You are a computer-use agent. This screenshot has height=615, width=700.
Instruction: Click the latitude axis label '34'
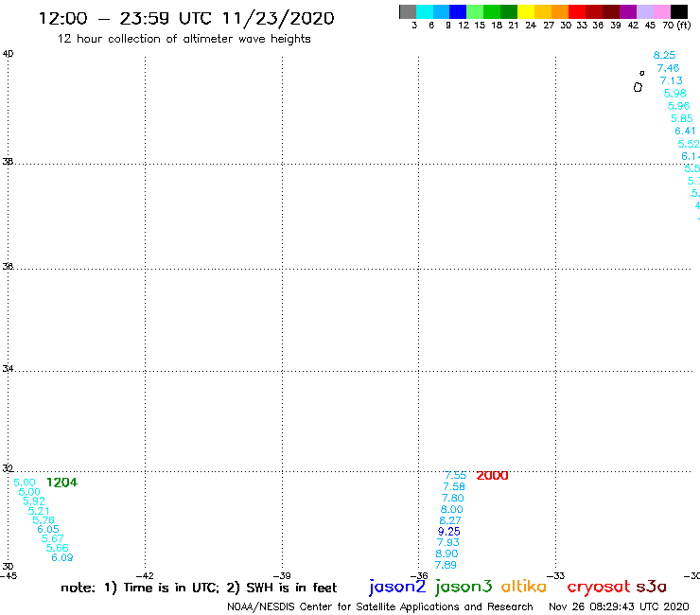click(8, 369)
